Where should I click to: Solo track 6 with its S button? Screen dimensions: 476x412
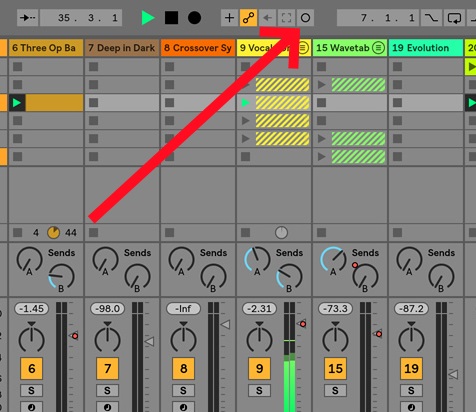[x=31, y=390]
